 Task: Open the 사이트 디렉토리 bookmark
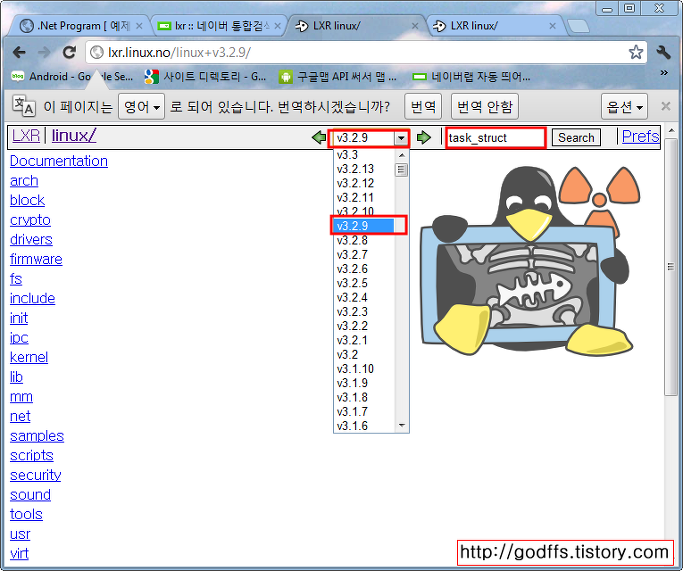[x=206, y=77]
